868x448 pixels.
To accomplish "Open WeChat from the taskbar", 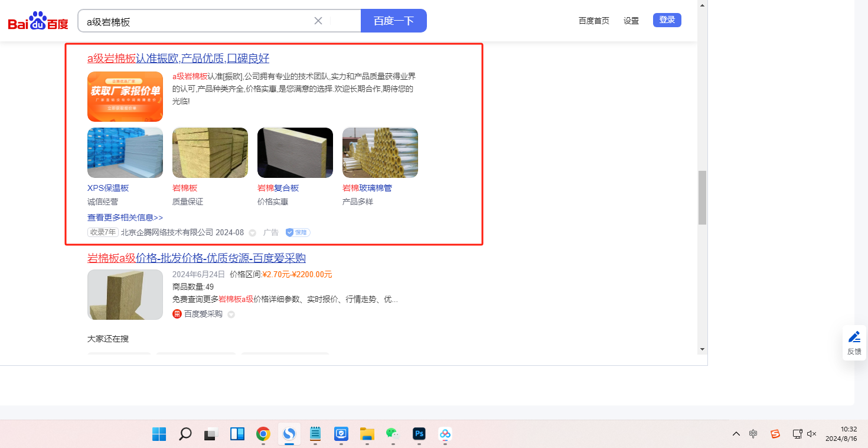I will [x=393, y=434].
